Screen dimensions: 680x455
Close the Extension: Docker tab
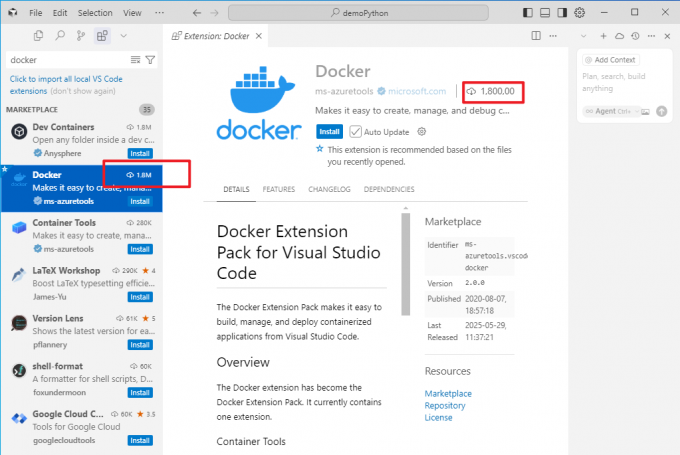point(259,36)
